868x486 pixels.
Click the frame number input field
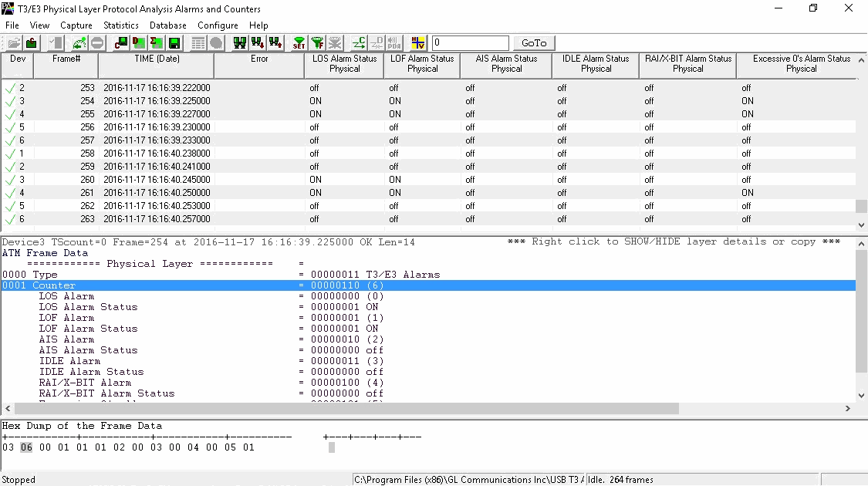(x=470, y=43)
